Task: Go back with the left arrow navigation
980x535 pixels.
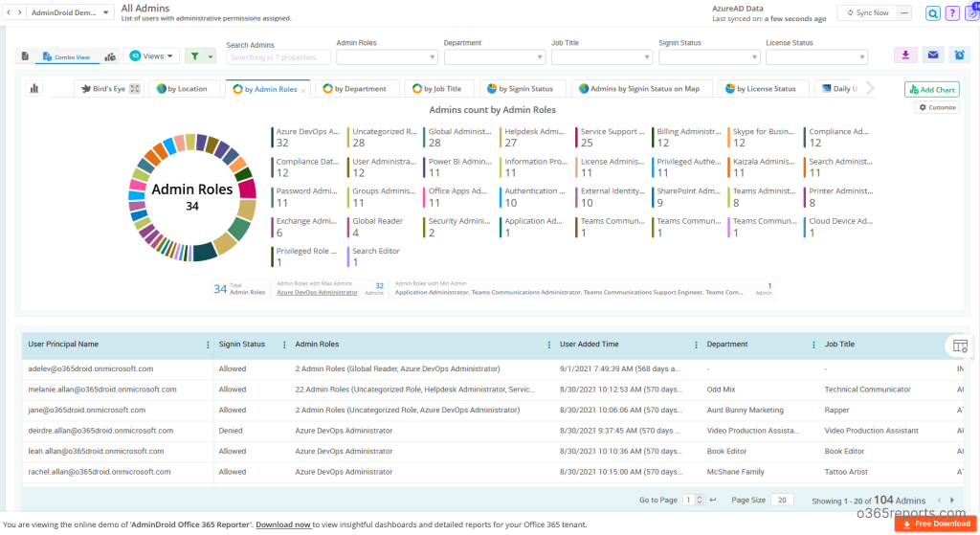Action: [9, 12]
